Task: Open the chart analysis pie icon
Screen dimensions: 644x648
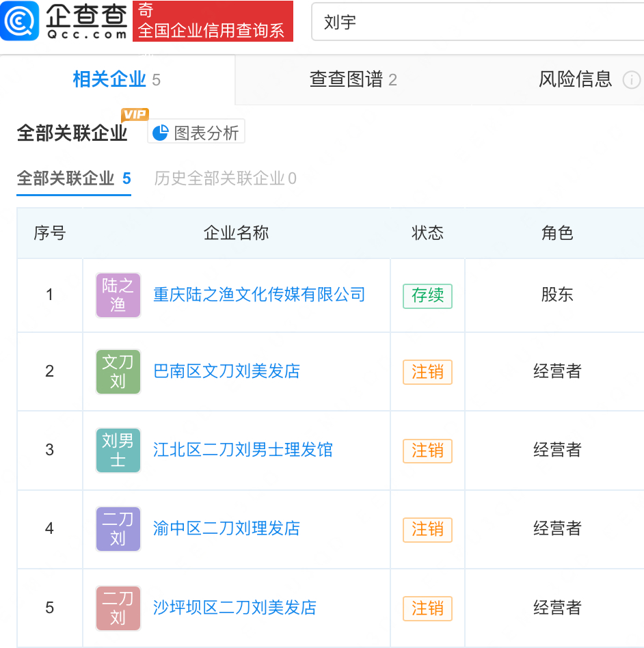Action: [161, 133]
